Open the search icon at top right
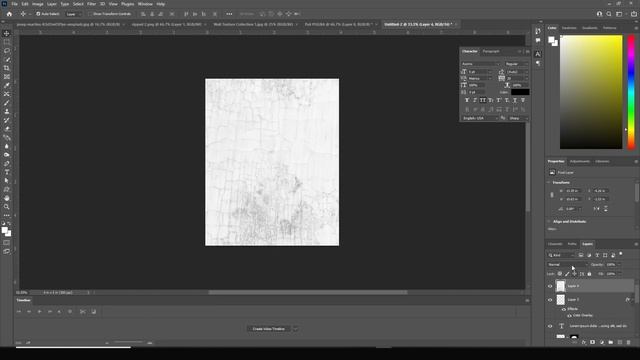The height and width of the screenshot is (360, 640). click(609, 14)
